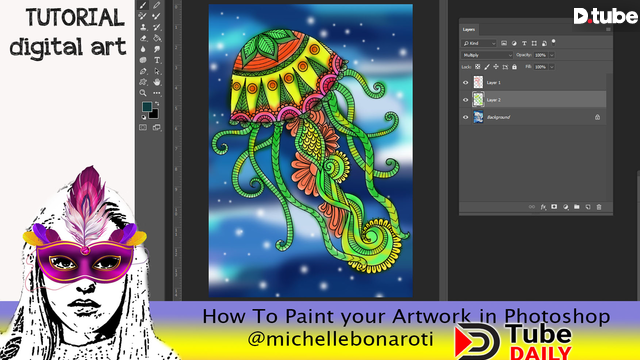Select the Clone Stamp tool

[x=143, y=27]
